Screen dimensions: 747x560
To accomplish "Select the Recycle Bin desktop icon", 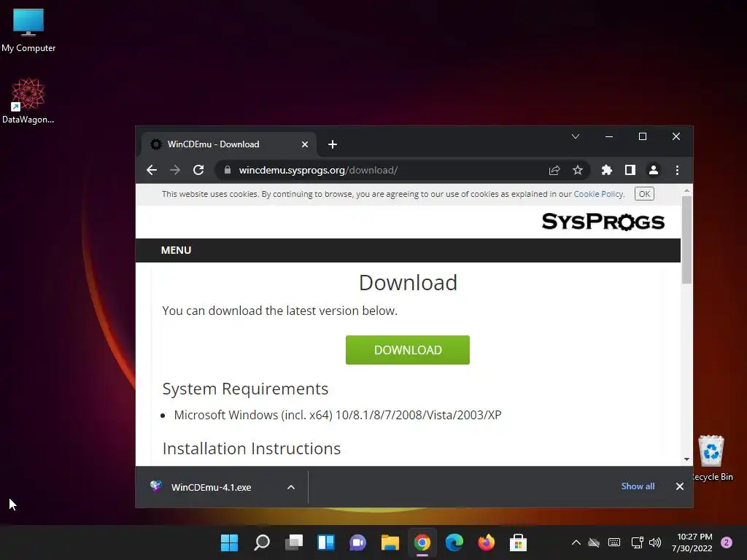I will tap(712, 458).
